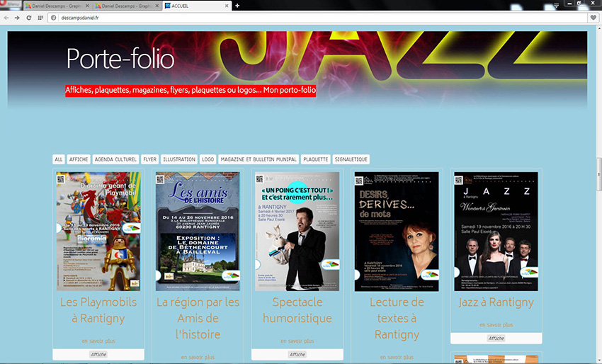Filter portfolio by AGENDA CULTUREL
The width and height of the screenshot is (602, 364).
(x=115, y=159)
